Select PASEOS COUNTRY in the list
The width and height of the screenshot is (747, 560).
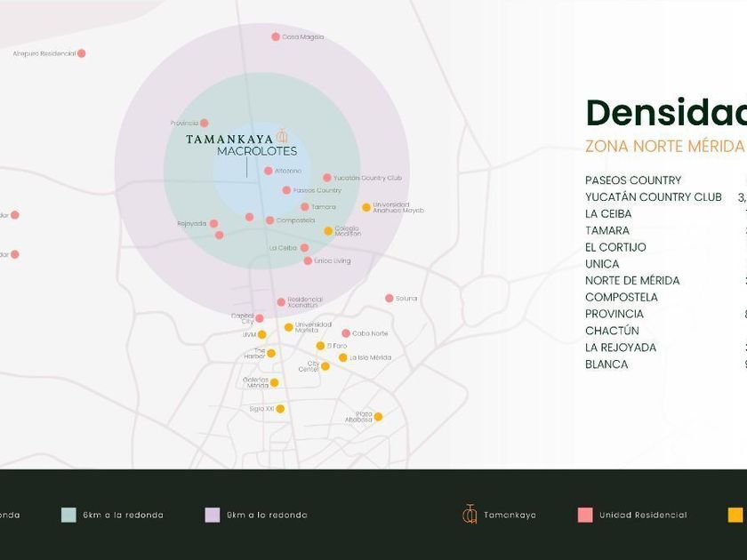(x=633, y=180)
